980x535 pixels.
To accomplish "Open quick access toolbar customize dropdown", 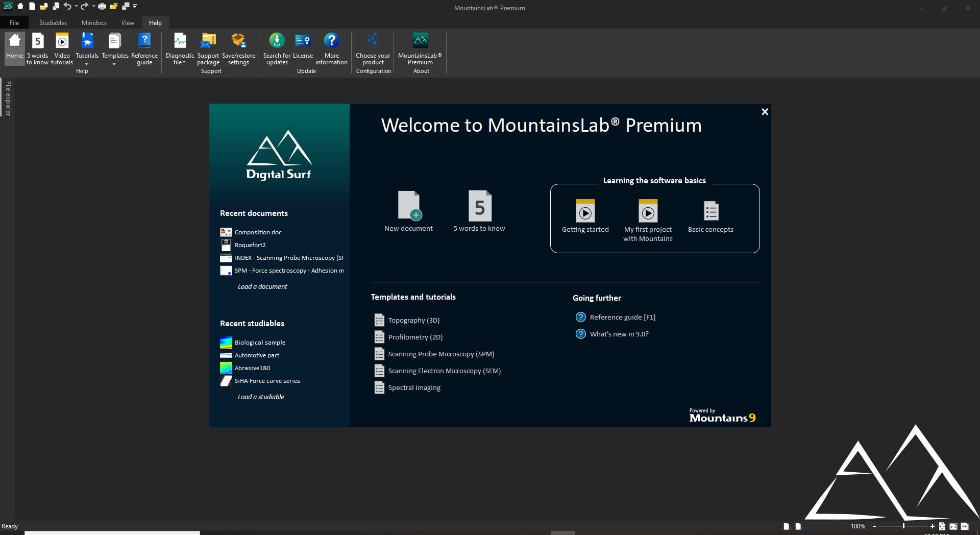I will (135, 7).
